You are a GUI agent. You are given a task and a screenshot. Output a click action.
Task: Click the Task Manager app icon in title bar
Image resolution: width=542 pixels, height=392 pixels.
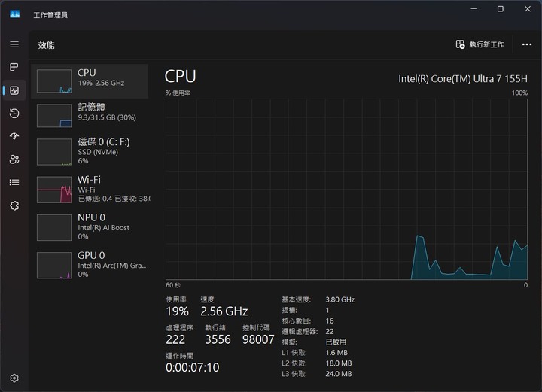tap(15, 14)
